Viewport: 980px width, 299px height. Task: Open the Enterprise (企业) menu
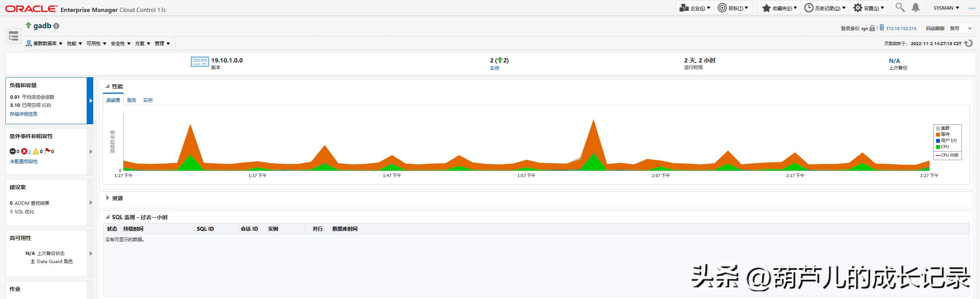coord(695,8)
